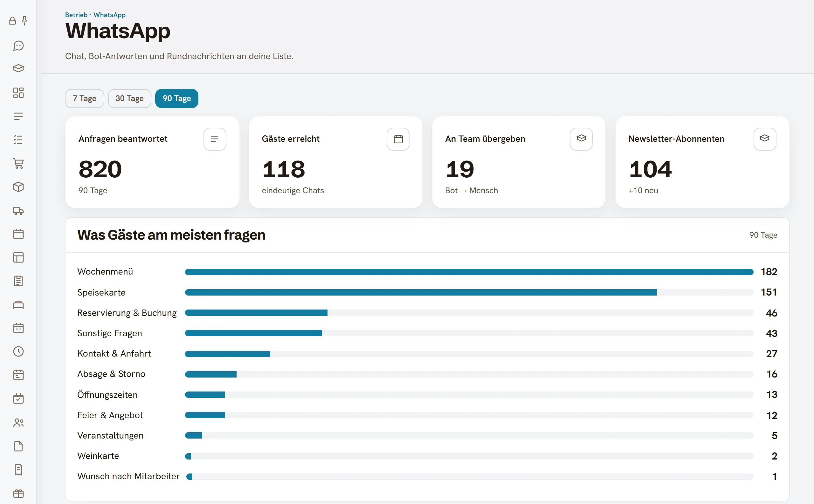
Task: Open the shopping cart icon in the sidebar
Action: (18, 163)
